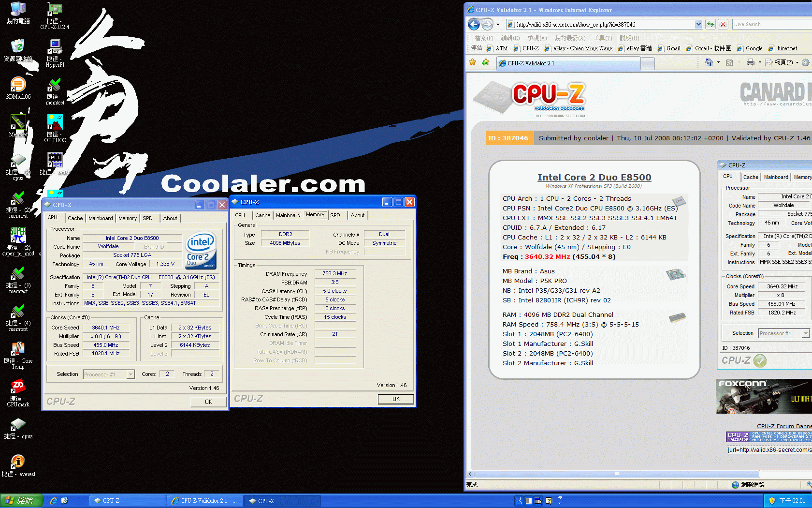
Task: Click the language bar help icon
Action: point(549,501)
